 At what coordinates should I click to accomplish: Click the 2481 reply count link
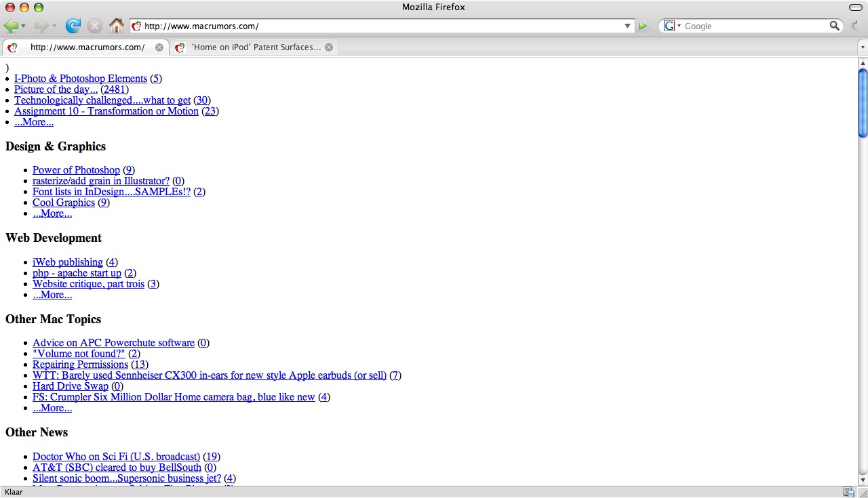click(115, 89)
